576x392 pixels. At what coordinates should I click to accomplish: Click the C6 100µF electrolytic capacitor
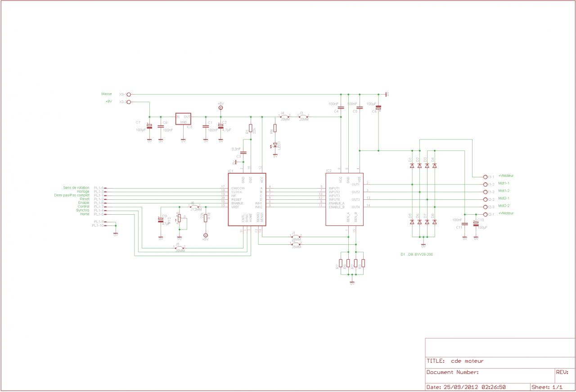click(378, 107)
